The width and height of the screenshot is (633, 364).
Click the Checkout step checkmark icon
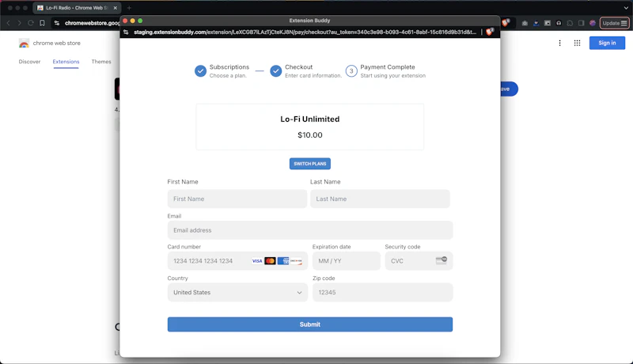click(x=275, y=71)
